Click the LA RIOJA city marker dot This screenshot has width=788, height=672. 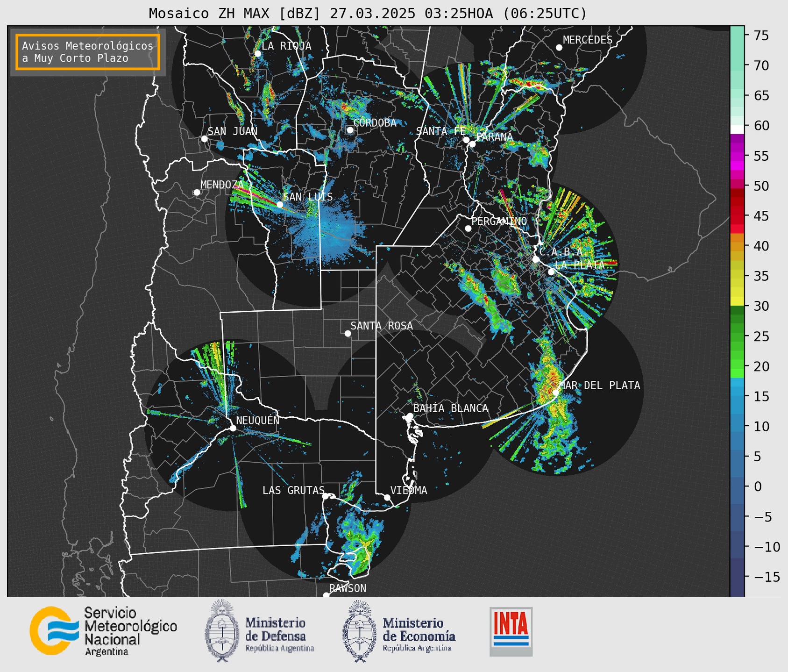[x=257, y=54]
